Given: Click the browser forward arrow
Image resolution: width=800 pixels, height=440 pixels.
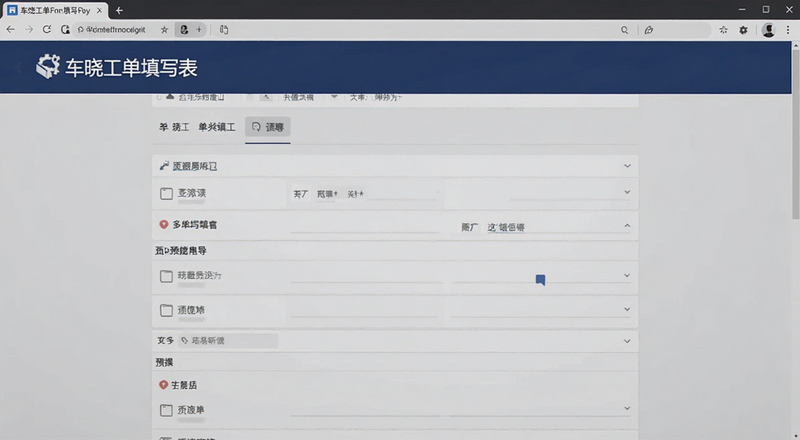Looking at the screenshot, I should point(29,30).
